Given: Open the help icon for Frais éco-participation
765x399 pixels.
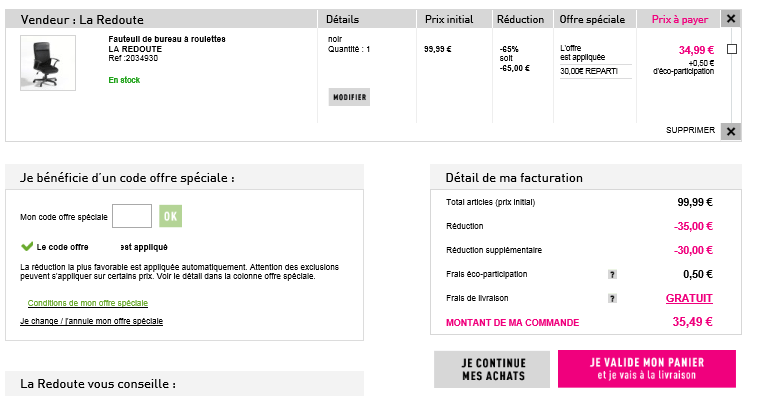Looking at the screenshot, I should [x=612, y=275].
